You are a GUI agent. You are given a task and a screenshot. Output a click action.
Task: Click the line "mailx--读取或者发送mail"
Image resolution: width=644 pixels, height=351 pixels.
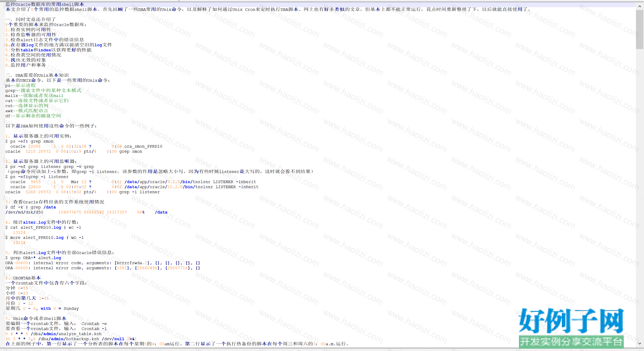coord(34,95)
